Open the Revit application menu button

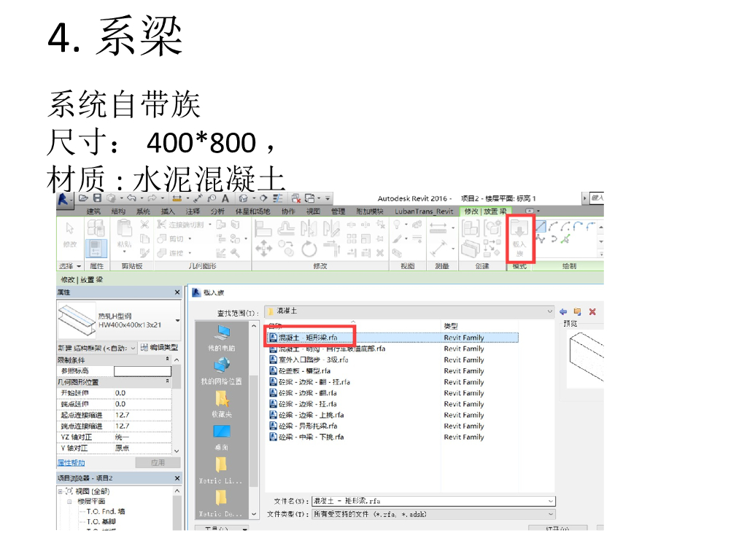tap(63, 199)
